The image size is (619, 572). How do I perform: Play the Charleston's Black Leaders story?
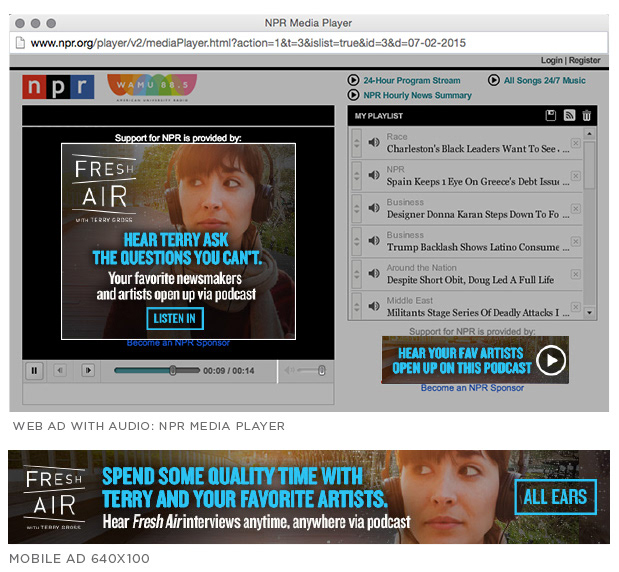pos(374,142)
